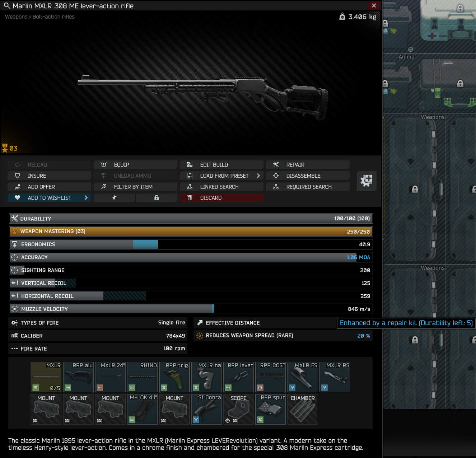The height and width of the screenshot is (458, 476).
Task: Click the "Ammo" label in the background stash
Action: pyautogui.click(x=406, y=57)
